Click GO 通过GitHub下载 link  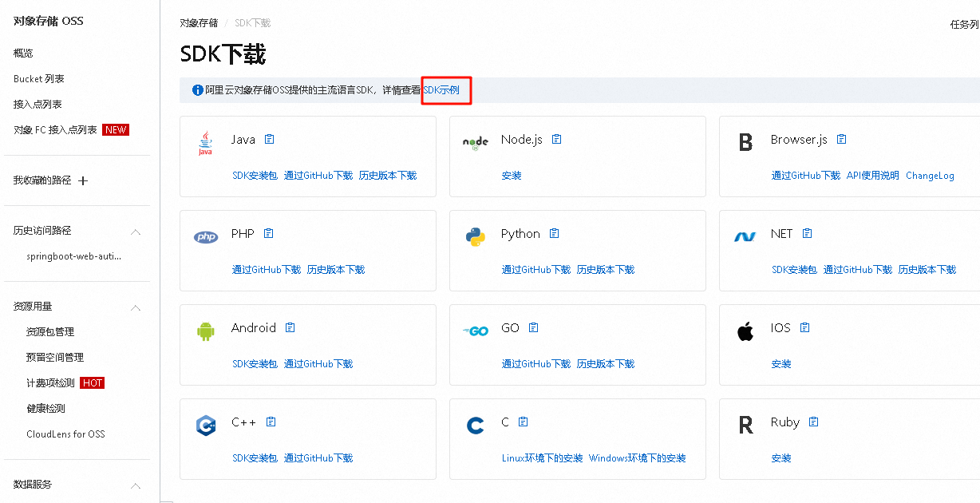(x=536, y=363)
